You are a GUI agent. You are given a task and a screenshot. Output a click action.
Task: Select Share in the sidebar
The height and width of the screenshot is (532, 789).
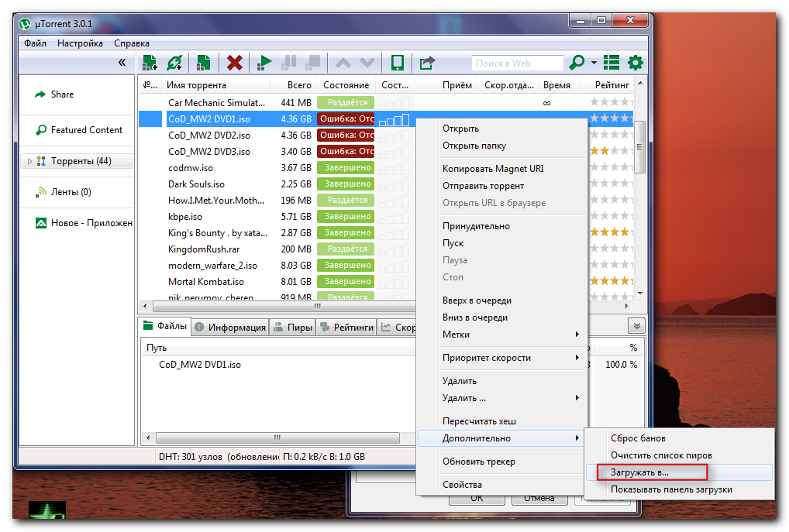click(x=62, y=94)
